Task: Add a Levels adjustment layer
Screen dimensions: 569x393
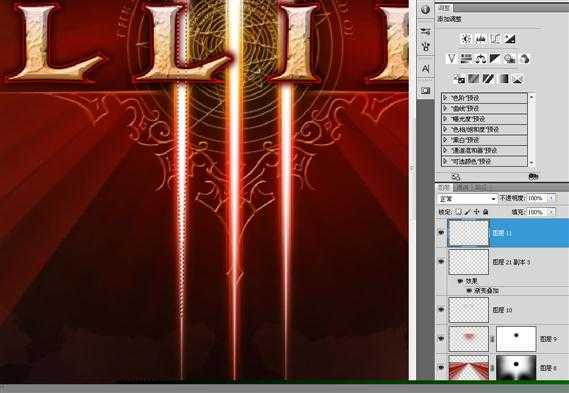Action: pyautogui.click(x=481, y=38)
